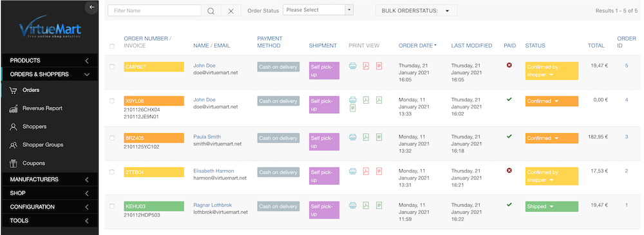Open the print view for order CMP607

(x=353, y=66)
